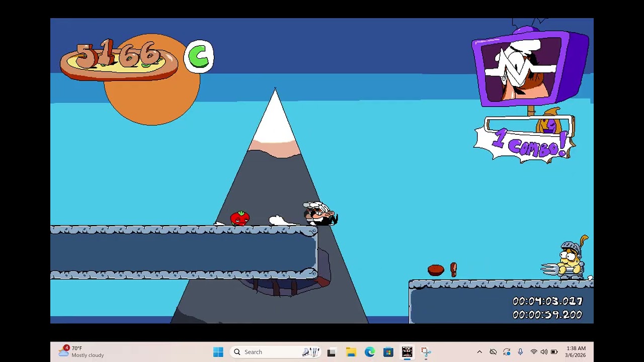Click the red tomato topping character
This screenshot has width=644, height=362.
click(240, 218)
